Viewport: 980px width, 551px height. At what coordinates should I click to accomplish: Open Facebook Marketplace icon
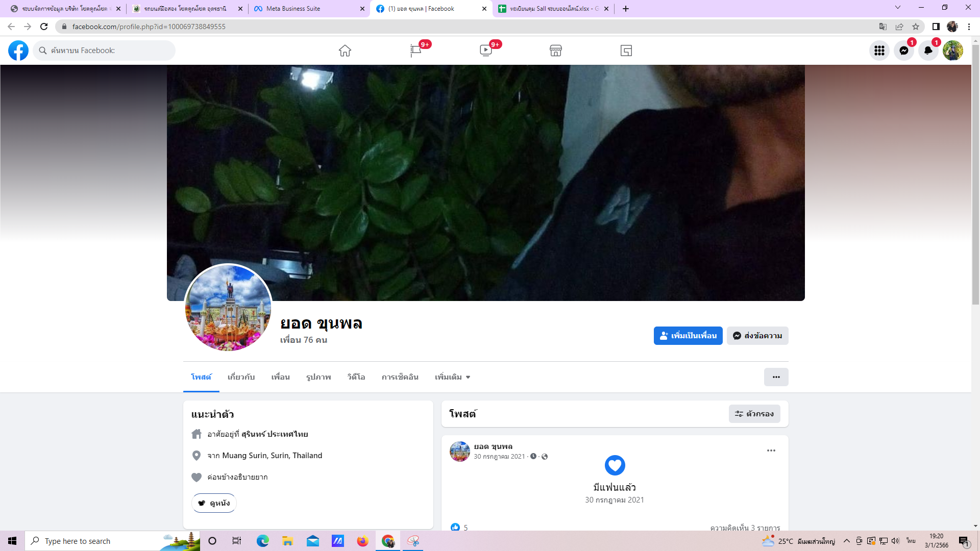tap(556, 51)
